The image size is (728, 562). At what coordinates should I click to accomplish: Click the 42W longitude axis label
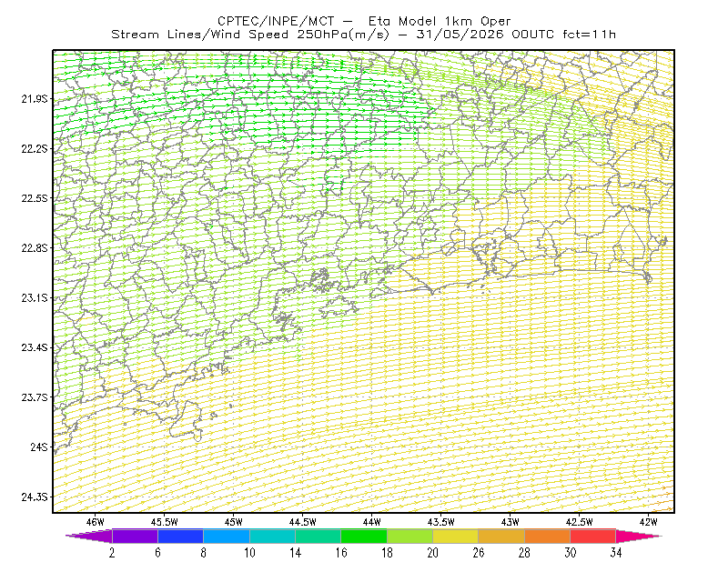(x=648, y=522)
